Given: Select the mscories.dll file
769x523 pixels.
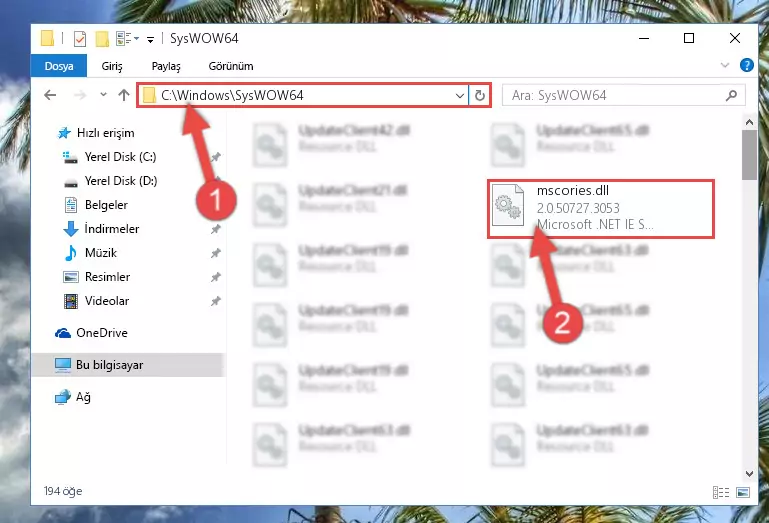Looking at the screenshot, I should (601, 209).
